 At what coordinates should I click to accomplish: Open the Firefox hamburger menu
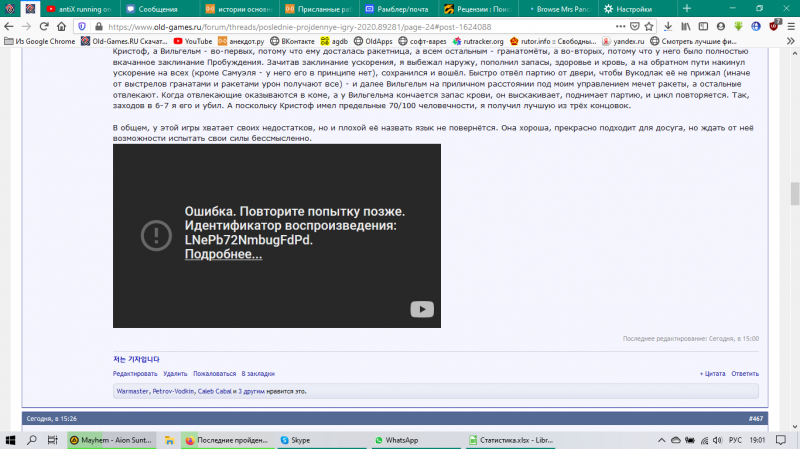coord(791,27)
